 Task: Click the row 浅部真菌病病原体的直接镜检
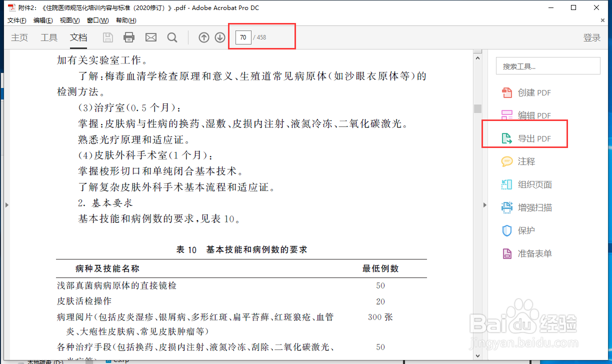coord(116,285)
